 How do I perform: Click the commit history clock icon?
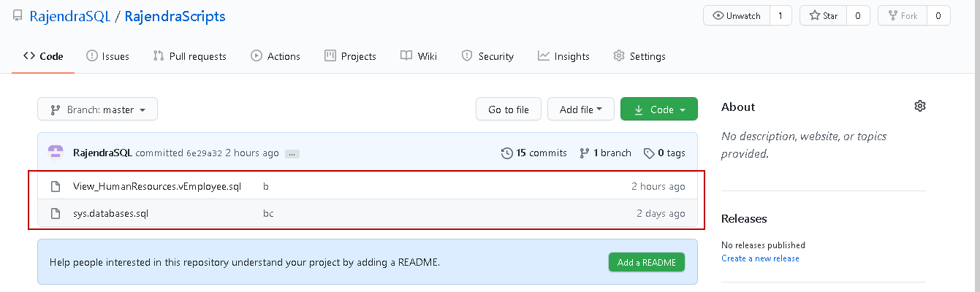click(507, 153)
